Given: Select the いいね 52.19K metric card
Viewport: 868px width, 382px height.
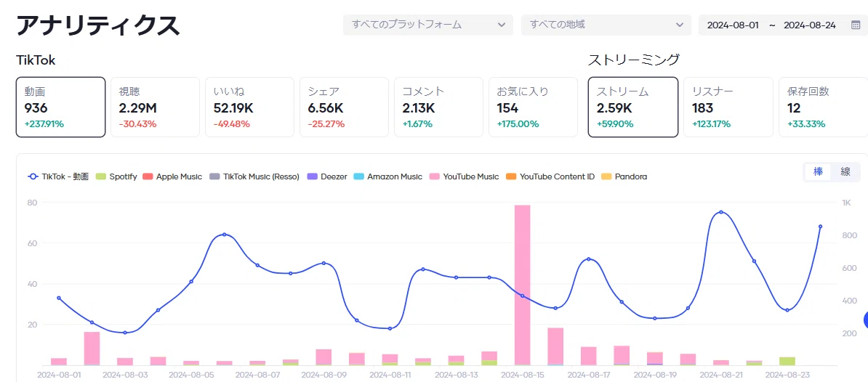Looking at the screenshot, I should tap(249, 107).
